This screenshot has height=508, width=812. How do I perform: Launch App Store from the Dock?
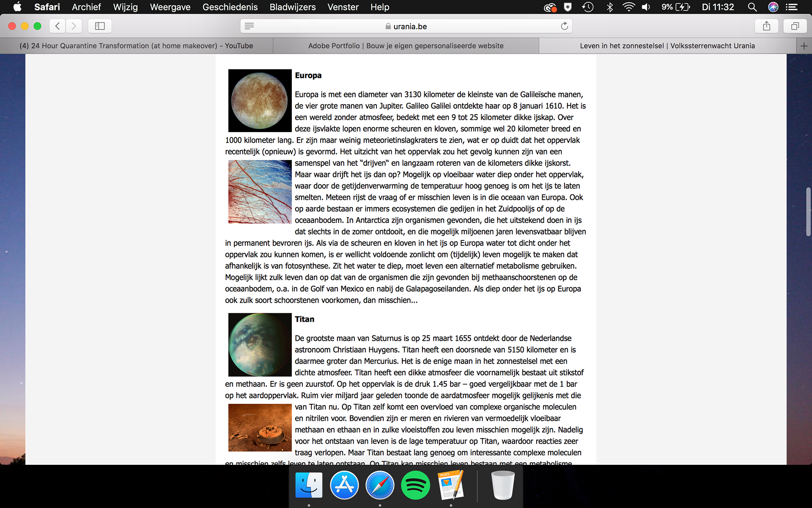[344, 485]
